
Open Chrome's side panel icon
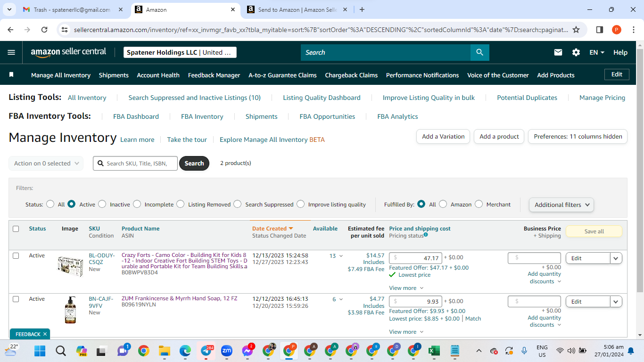600,30
